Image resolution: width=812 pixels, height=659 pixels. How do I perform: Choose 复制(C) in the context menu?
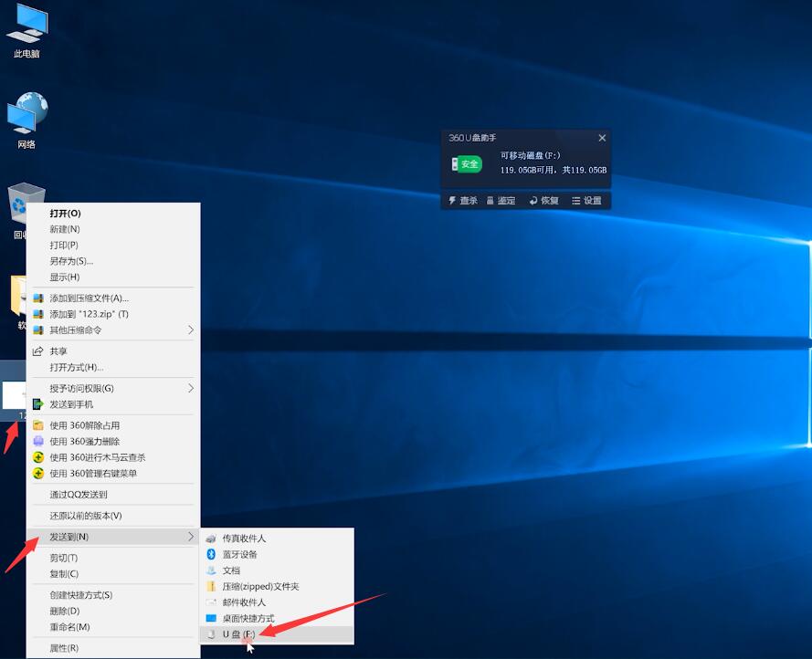[113, 573]
